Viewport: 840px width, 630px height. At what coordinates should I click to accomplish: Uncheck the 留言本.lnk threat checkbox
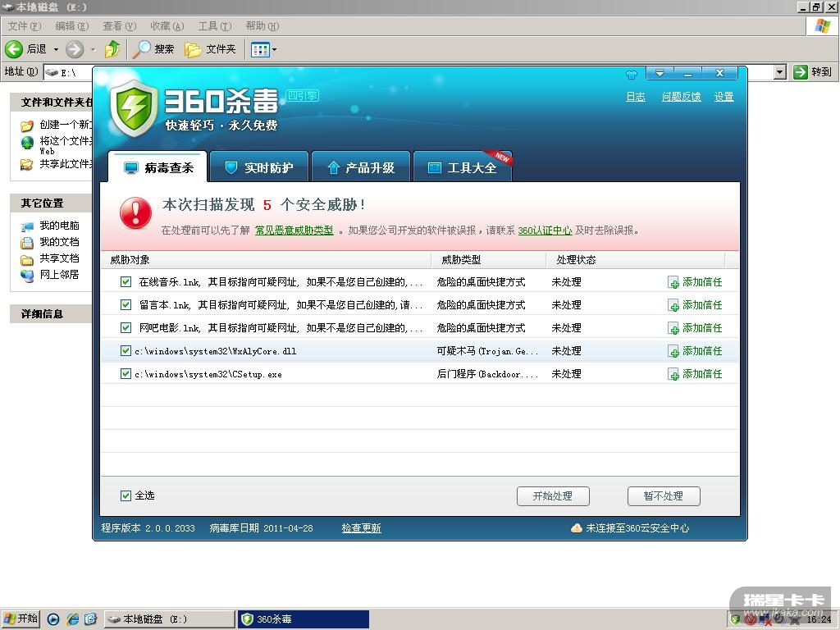coord(126,305)
